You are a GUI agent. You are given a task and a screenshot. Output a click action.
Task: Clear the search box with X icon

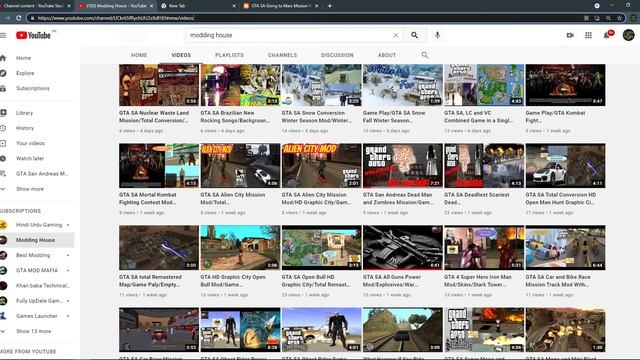click(396, 36)
